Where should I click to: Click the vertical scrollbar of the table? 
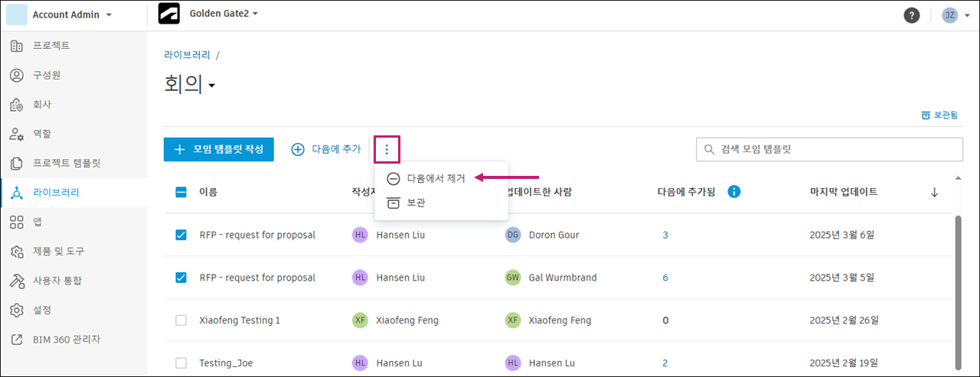tap(959, 291)
